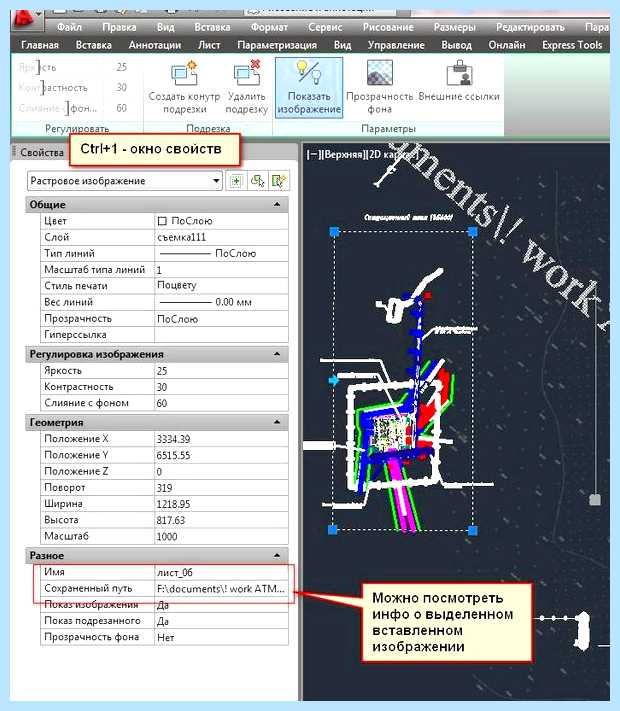This screenshot has height=711, width=620.
Task: Open Сервис menu
Action: pyautogui.click(x=325, y=27)
